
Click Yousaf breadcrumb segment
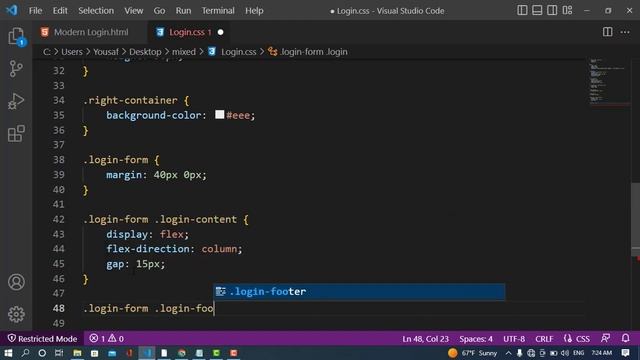(x=106, y=52)
